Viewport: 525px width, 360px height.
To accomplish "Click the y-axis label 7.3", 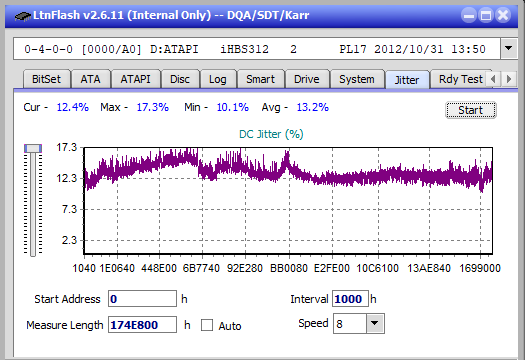I will point(69,209).
